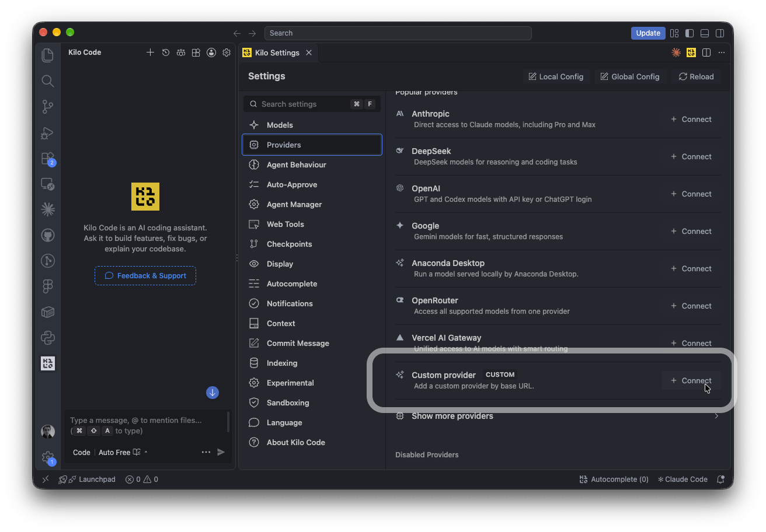Open Kilo Code profile icon in panel header
766x532 pixels.
click(211, 52)
